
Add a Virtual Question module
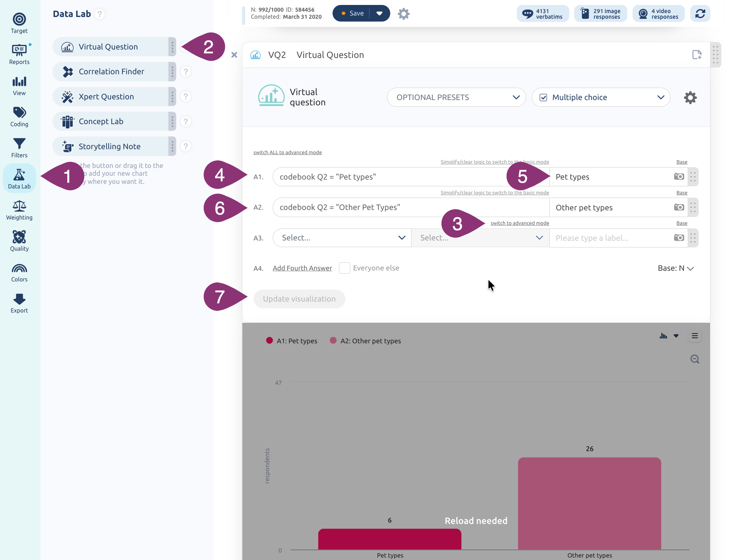pos(114,47)
